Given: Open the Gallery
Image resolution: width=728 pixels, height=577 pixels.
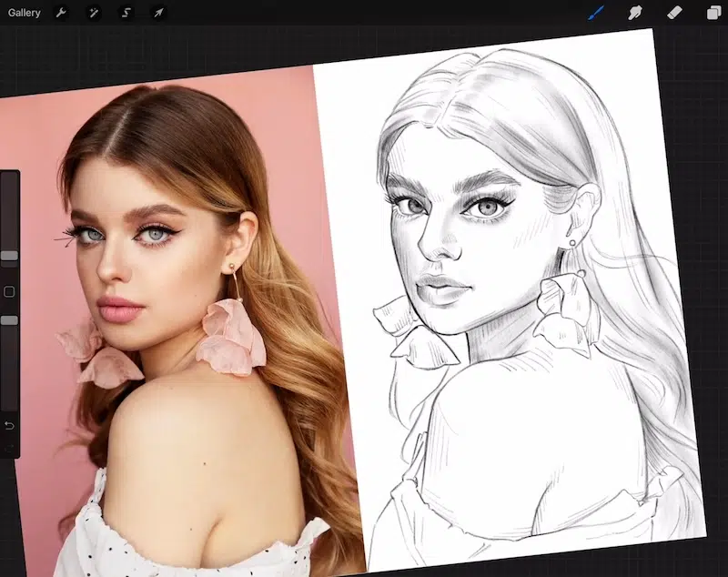Looking at the screenshot, I should point(25,13).
